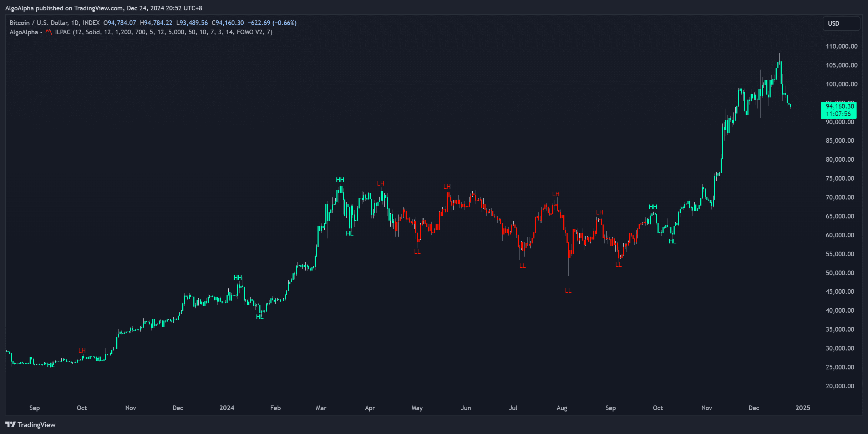Open the AlgoAlpha ILPAC indicator settings text
Screen dimensions: 868x434
pos(143,32)
